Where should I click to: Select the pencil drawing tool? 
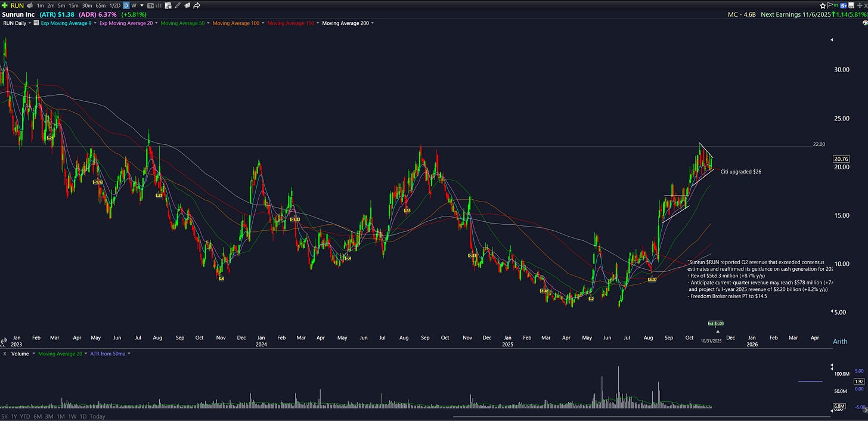(178, 5)
